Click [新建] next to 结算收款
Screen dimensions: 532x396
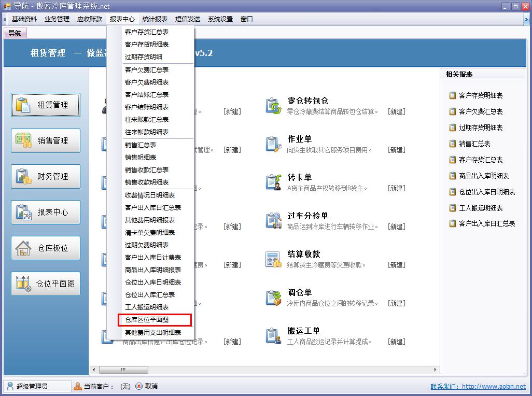click(x=397, y=265)
